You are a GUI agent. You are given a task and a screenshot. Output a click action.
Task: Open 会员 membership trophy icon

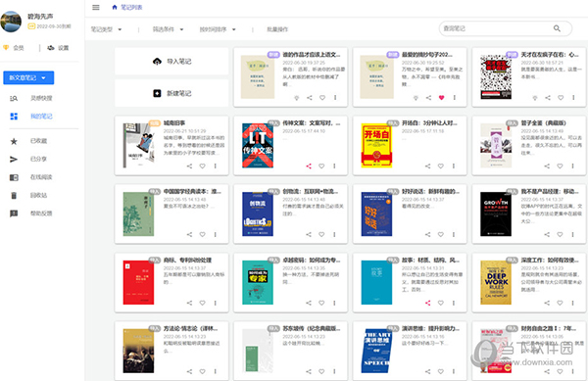pos(6,48)
